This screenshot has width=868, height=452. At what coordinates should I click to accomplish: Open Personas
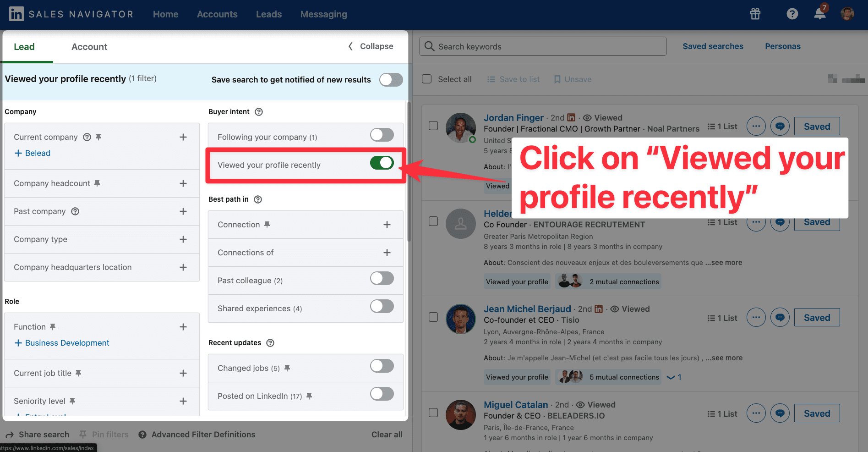pyautogui.click(x=783, y=46)
